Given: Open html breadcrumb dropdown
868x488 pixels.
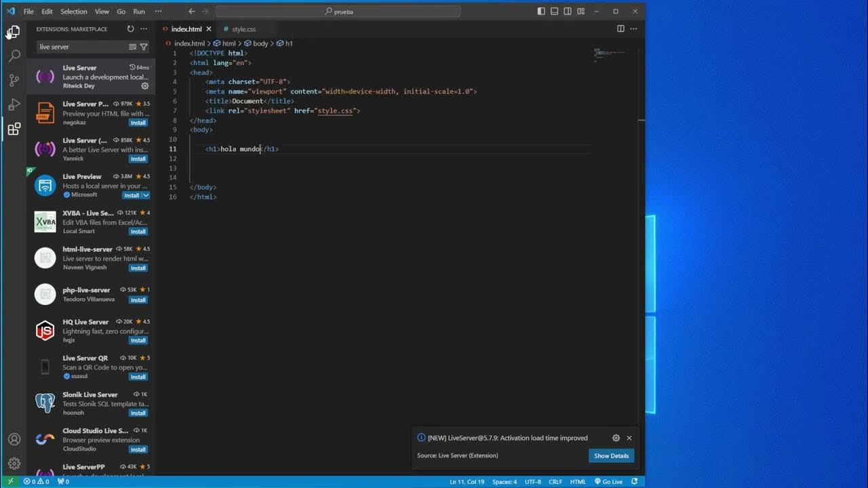Looking at the screenshot, I should [x=224, y=43].
